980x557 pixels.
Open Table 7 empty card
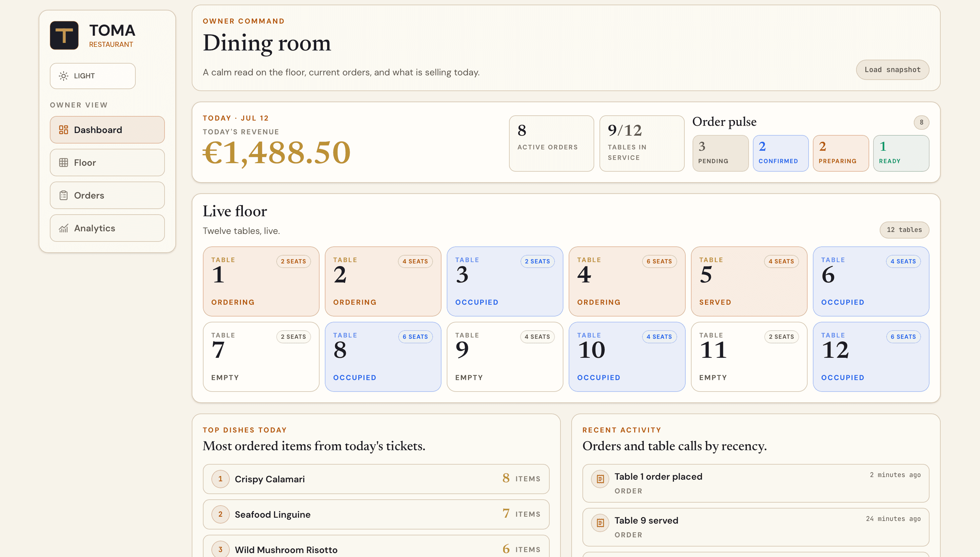[261, 357]
